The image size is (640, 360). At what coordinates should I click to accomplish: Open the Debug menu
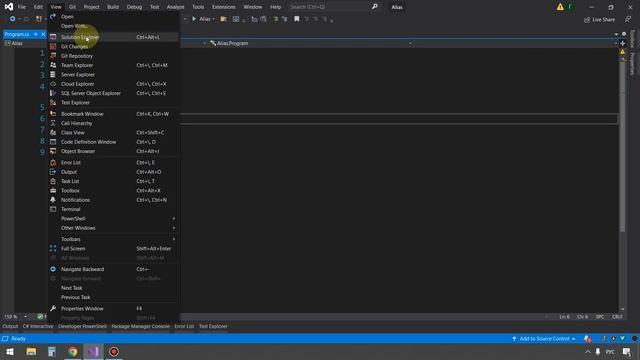tap(134, 7)
